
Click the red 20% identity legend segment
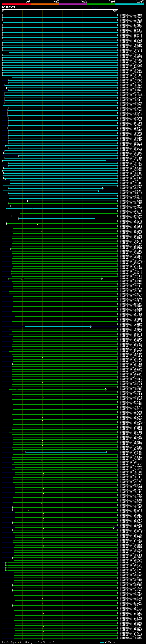16,4
